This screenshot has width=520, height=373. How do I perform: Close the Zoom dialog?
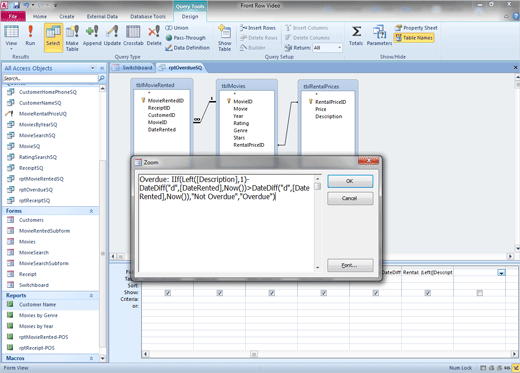pos(368,161)
